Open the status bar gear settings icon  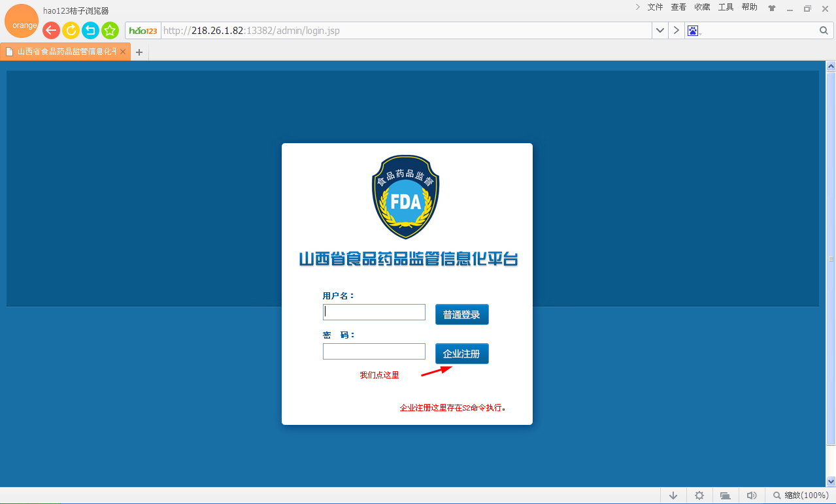699,496
